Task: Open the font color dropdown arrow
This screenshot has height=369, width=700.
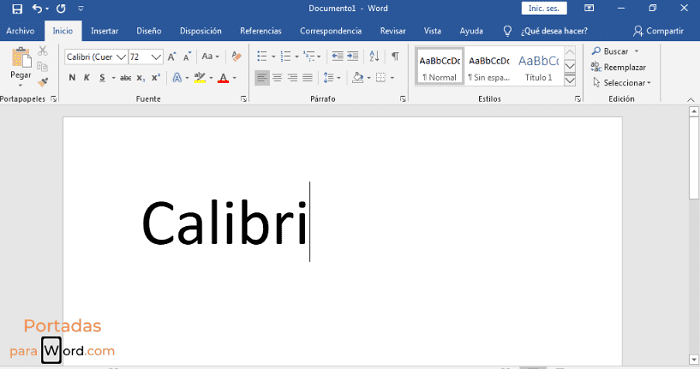Action: (234, 78)
